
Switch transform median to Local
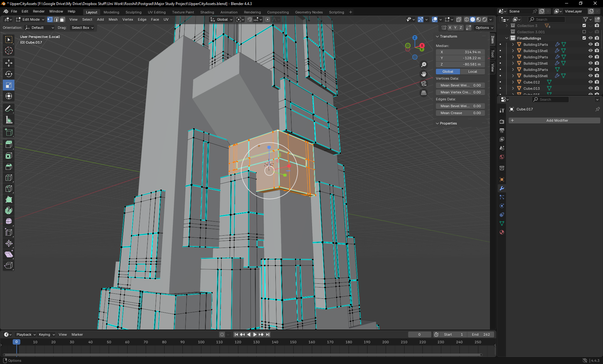coord(472,72)
